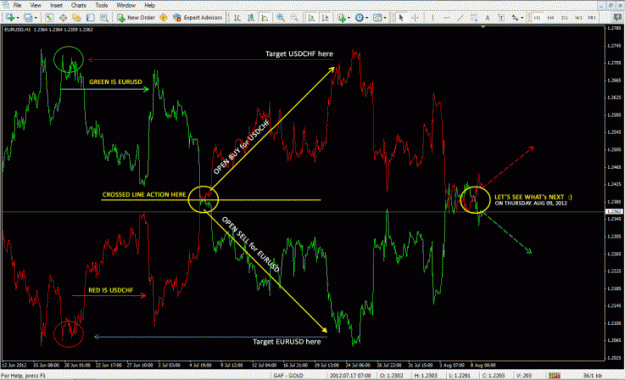Select the arrows objects tool
The width and height of the screenshot is (625, 380).
515,18
